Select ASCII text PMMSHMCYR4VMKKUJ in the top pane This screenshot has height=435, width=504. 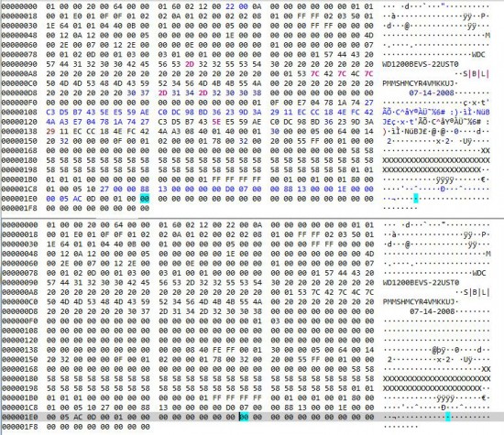click(418, 83)
